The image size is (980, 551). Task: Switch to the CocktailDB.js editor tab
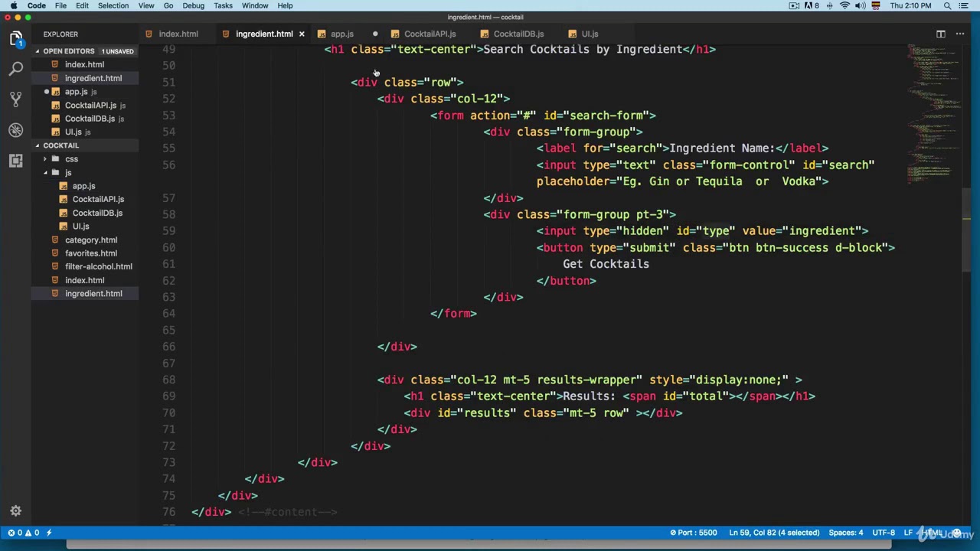(x=518, y=34)
